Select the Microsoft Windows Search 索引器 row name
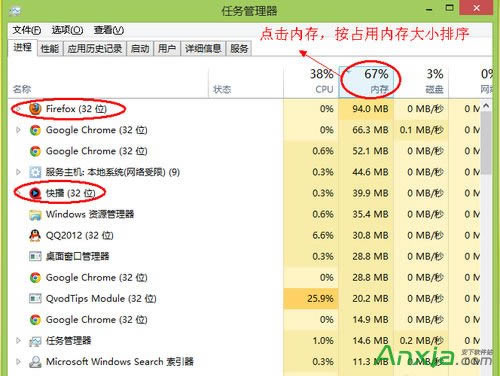Image resolution: width=500 pixels, height=376 pixels. click(x=120, y=362)
